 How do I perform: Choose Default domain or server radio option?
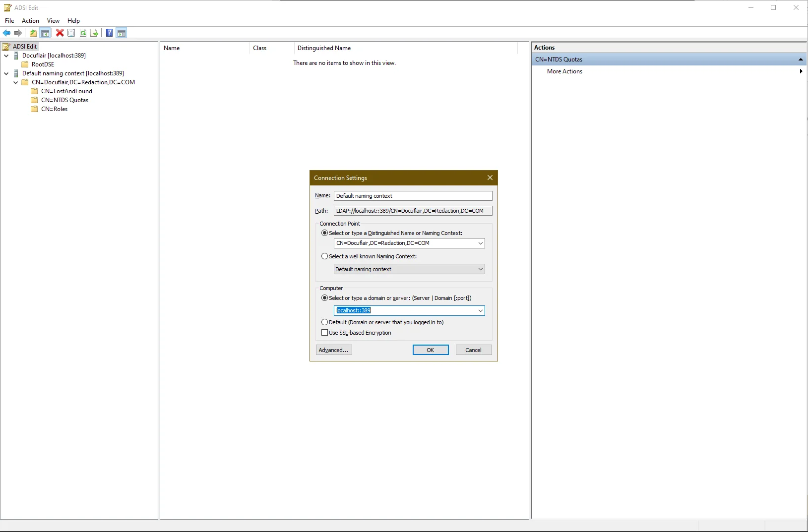click(x=325, y=322)
